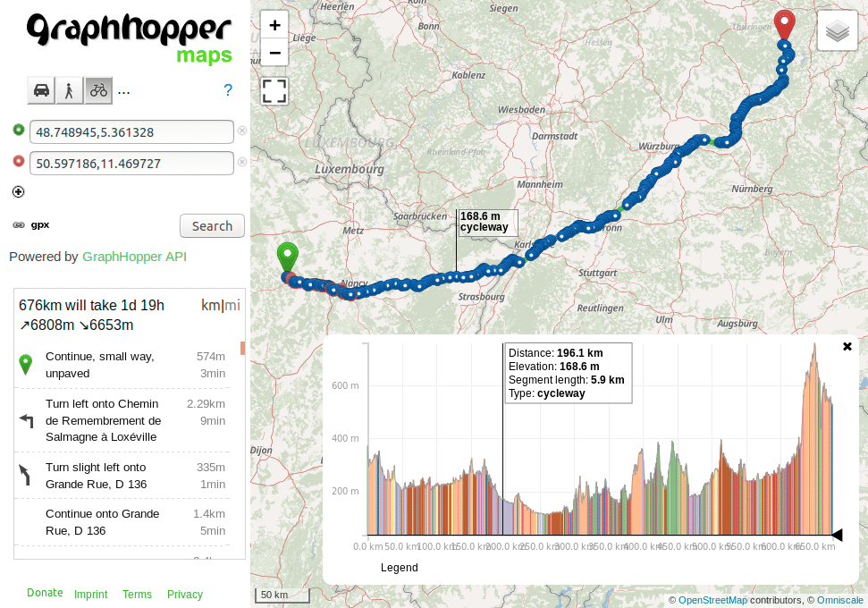
Task: Switch distance units to kilometers
Action: coord(210,305)
